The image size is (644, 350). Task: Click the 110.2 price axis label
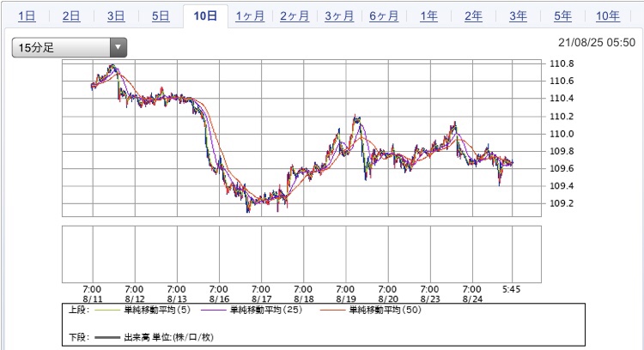562,117
